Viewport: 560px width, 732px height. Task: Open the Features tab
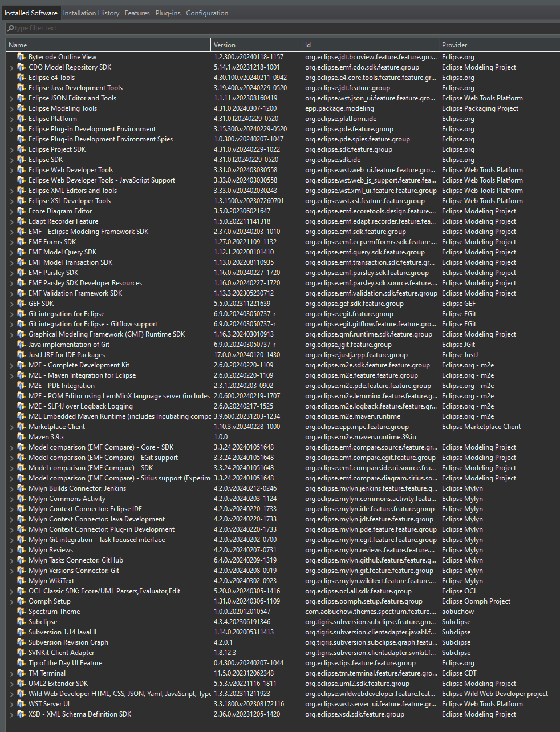[137, 13]
